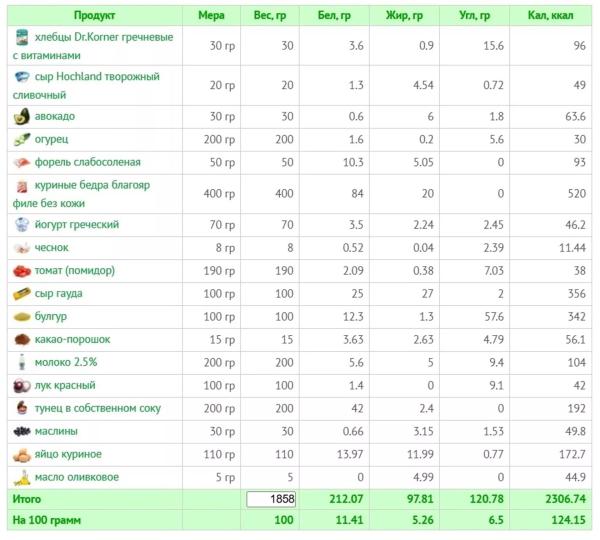Click the milk 2.5% bottle icon
The height and width of the screenshot is (540, 600).
coord(21,362)
